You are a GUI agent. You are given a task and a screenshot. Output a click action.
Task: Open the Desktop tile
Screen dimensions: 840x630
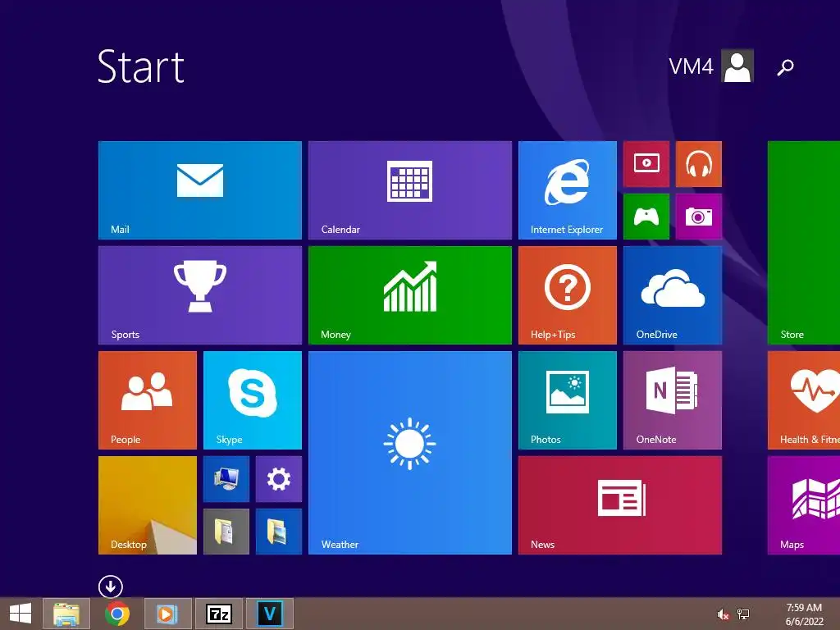pos(148,505)
